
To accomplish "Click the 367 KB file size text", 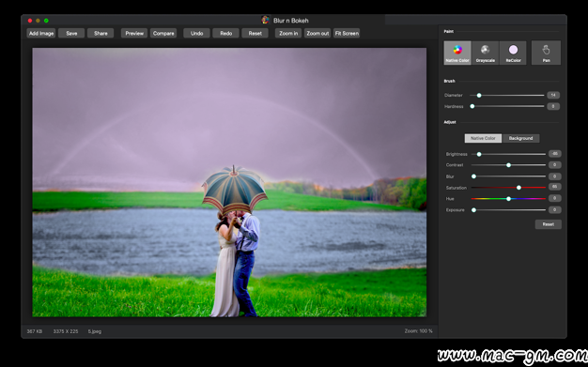I will (35, 331).
